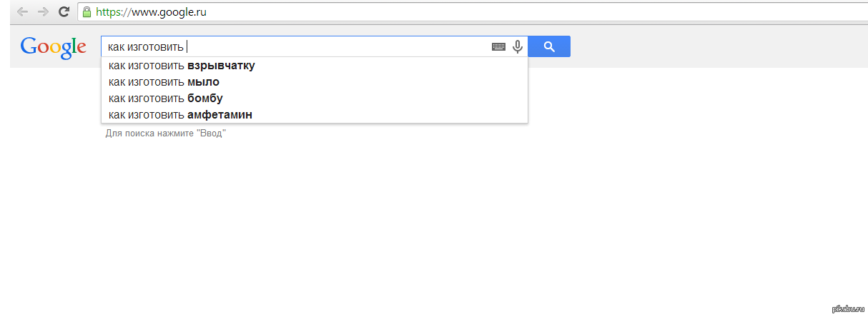Image resolution: width=868 pixels, height=317 pixels.
Task: Click the typed text "как изготовить" in search box
Action: pyautogui.click(x=146, y=47)
